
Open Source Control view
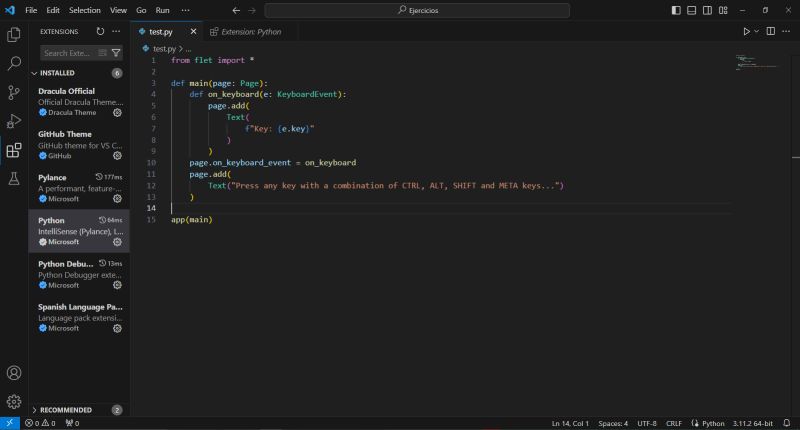click(14, 92)
